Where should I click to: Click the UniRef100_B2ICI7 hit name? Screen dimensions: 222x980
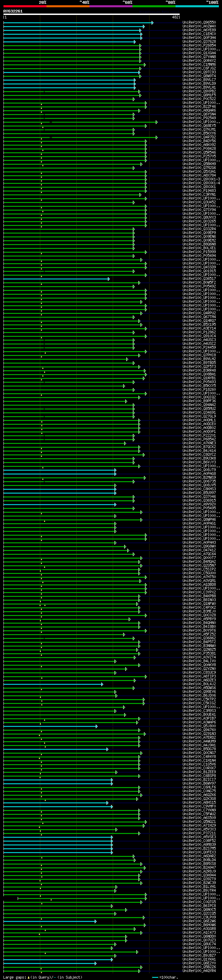point(199,779)
